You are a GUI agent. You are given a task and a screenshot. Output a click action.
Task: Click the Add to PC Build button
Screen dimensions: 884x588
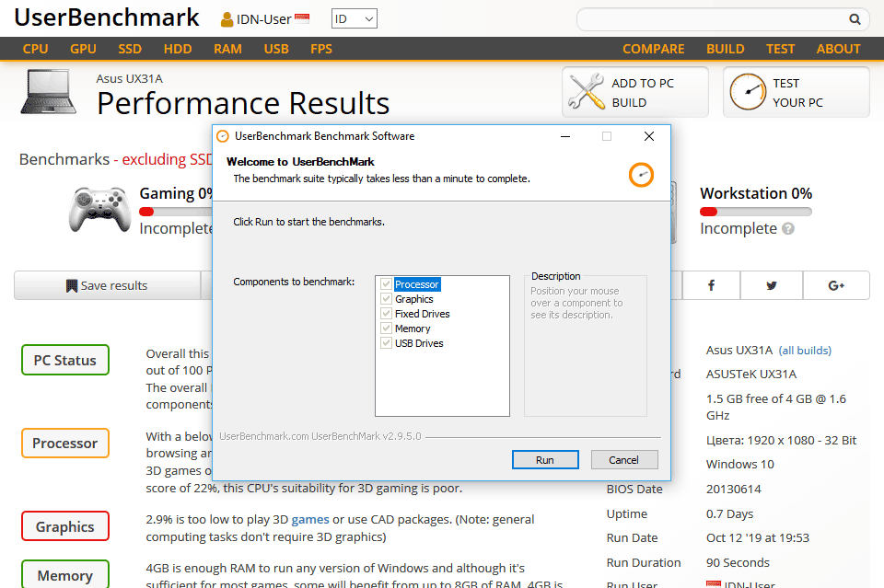coord(634,92)
